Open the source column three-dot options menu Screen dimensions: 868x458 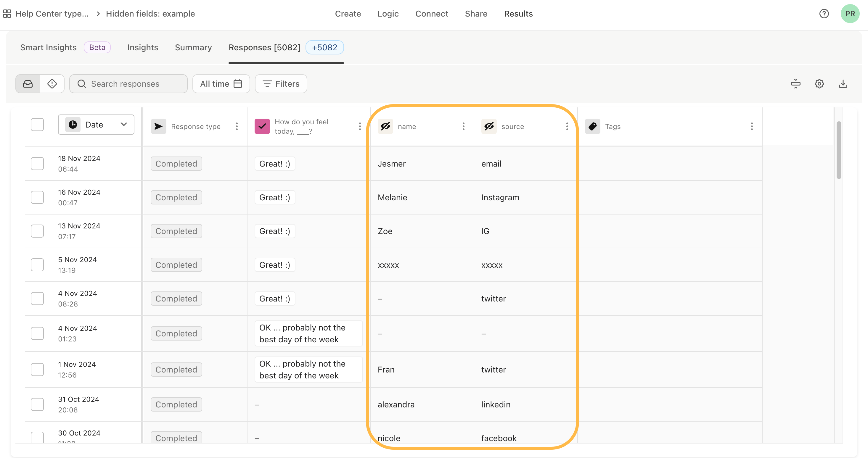coord(567,126)
